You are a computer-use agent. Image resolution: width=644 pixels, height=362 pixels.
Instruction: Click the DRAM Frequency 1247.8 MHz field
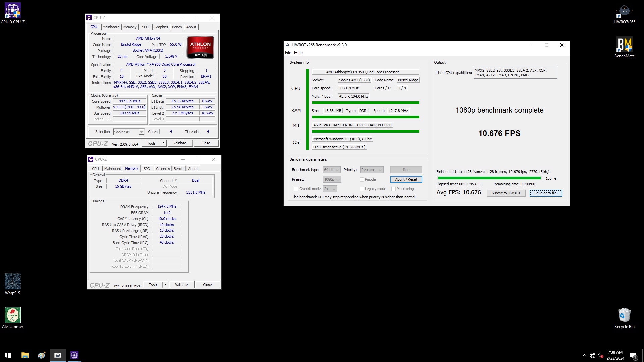click(167, 207)
